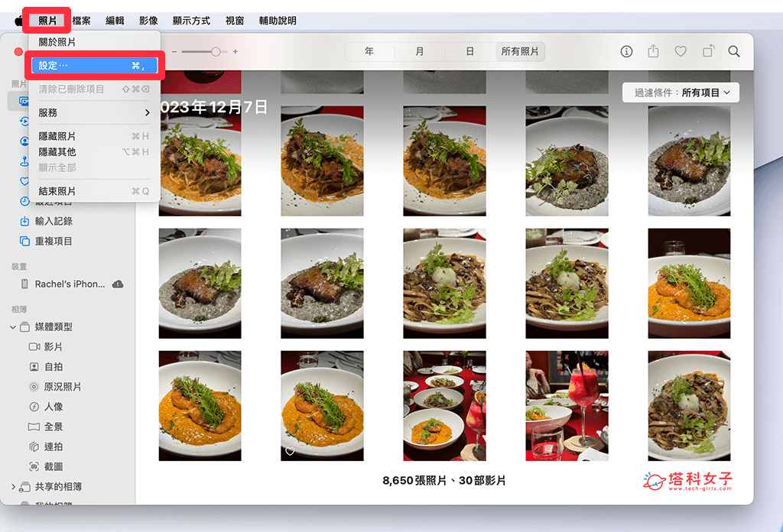
Task: Click the heart badge on the photo thumbnail
Action: pyautogui.click(x=290, y=451)
